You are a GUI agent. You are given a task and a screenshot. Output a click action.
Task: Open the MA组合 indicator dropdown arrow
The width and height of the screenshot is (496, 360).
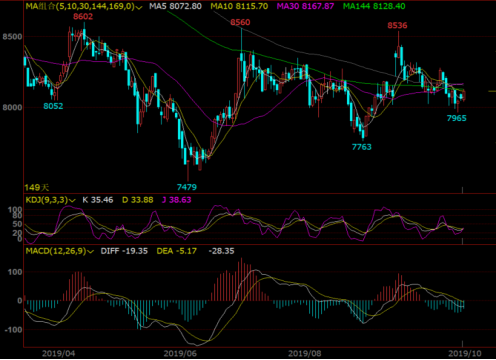click(x=139, y=7)
